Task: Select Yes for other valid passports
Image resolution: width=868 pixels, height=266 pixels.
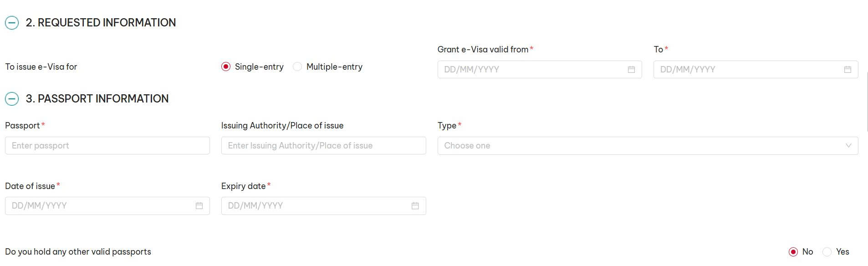Action: click(x=827, y=252)
